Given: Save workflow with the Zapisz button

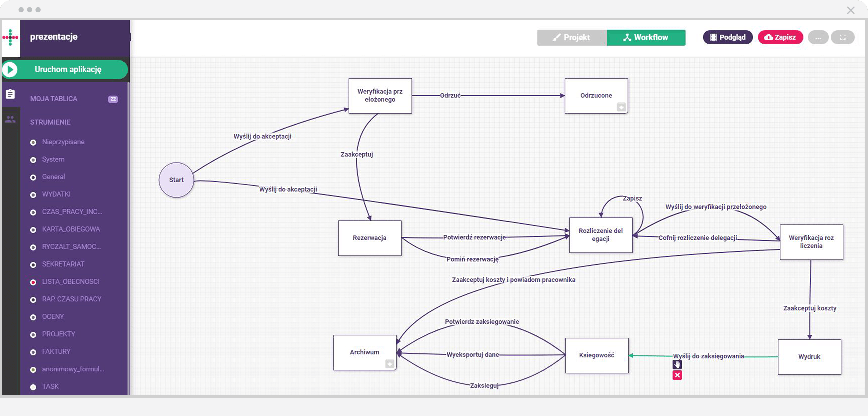Looking at the screenshot, I should (780, 37).
